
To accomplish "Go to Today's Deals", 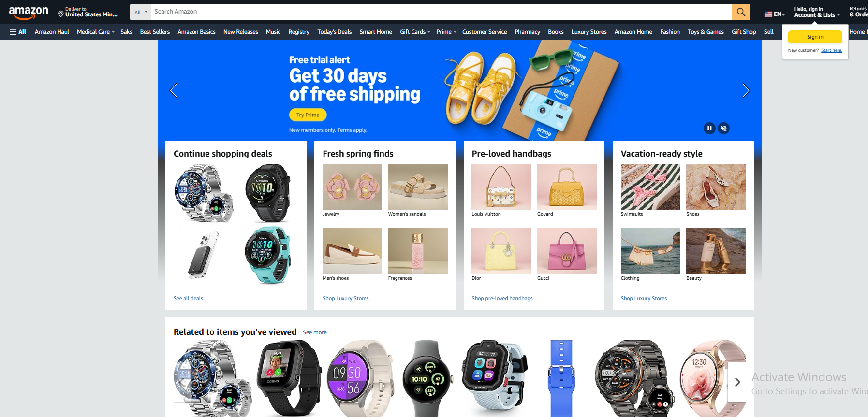I will [335, 32].
